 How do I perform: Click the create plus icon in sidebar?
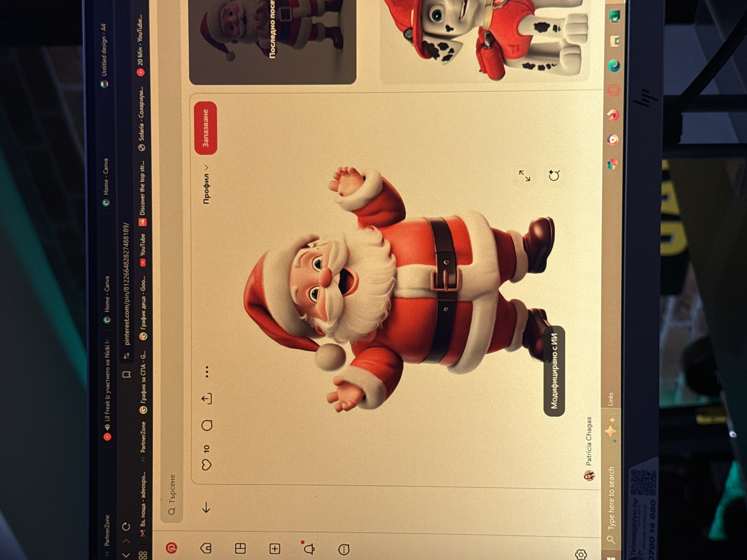tap(275, 549)
